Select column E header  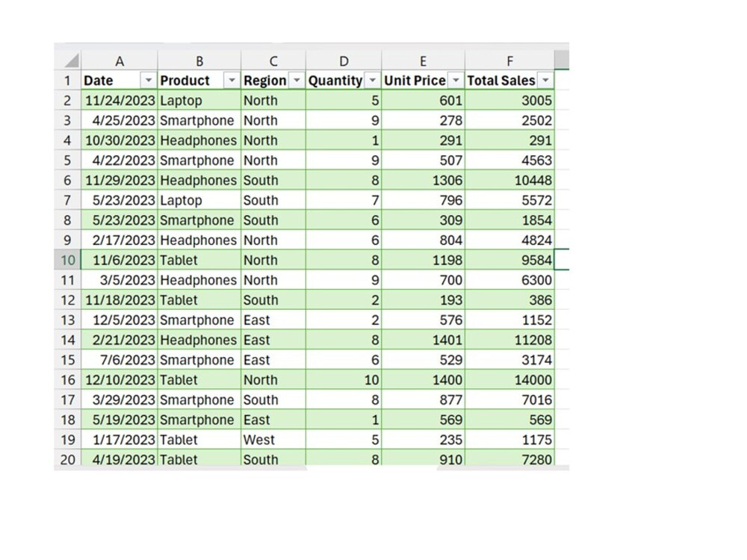coord(423,61)
